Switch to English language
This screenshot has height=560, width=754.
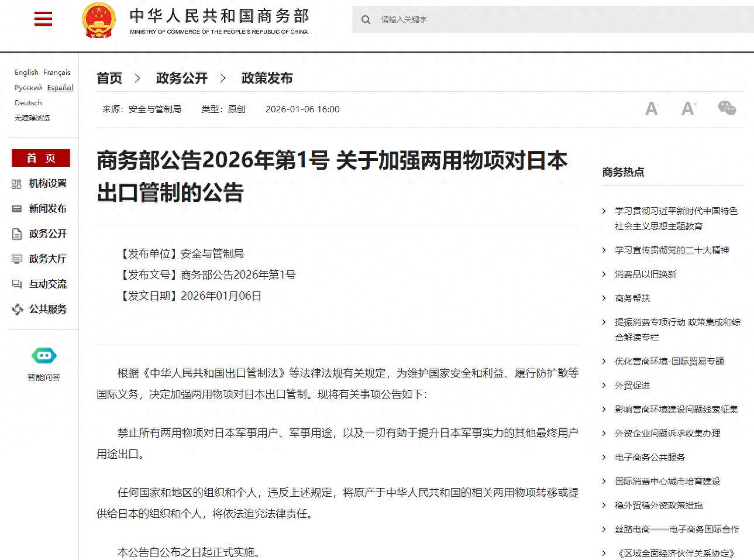[26, 73]
